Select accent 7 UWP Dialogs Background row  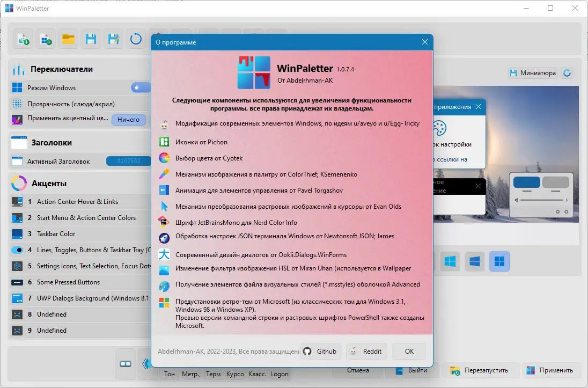(x=80, y=298)
